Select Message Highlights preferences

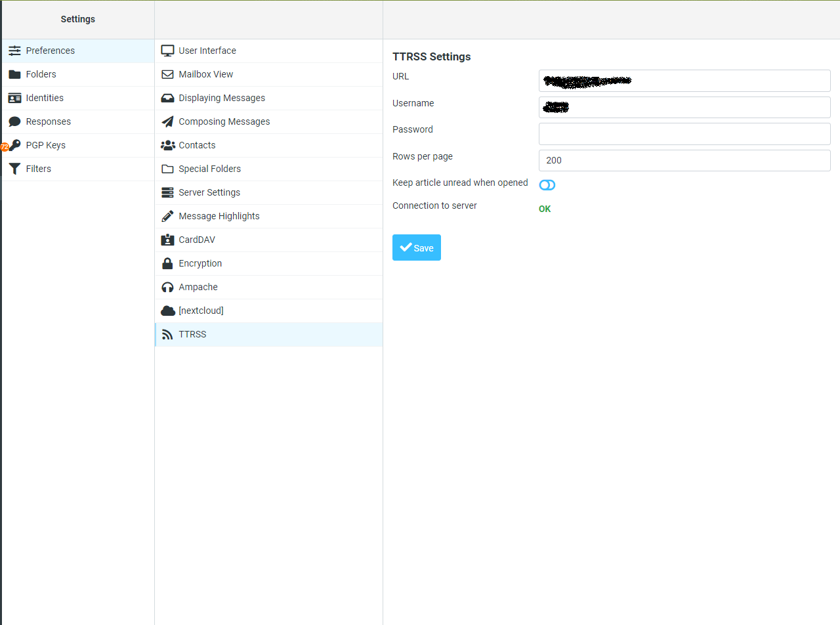coord(268,216)
